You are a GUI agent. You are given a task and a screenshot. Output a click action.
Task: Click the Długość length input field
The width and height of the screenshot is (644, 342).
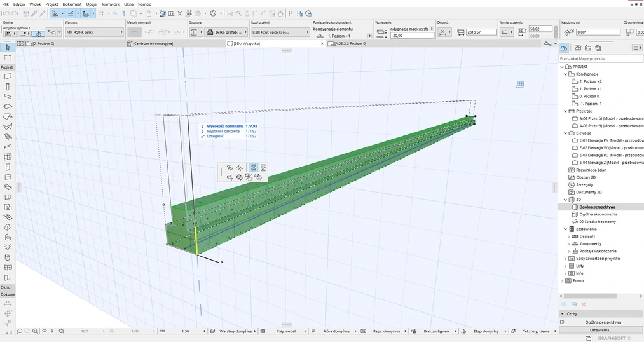pyautogui.click(x=481, y=32)
